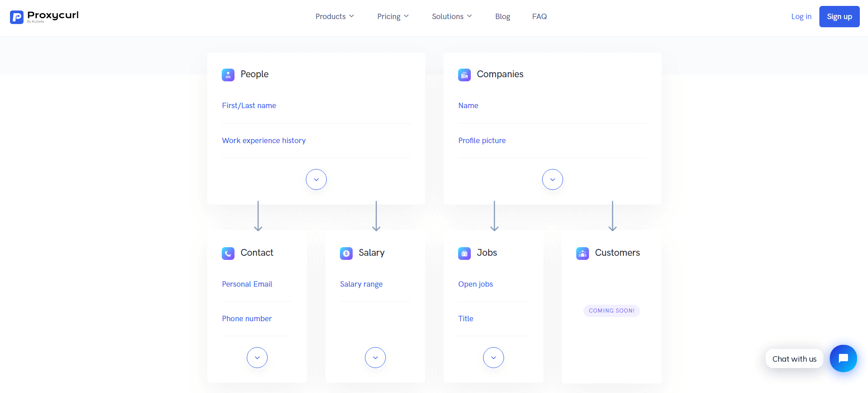Follow the Log in link
868x393 pixels.
[801, 16]
